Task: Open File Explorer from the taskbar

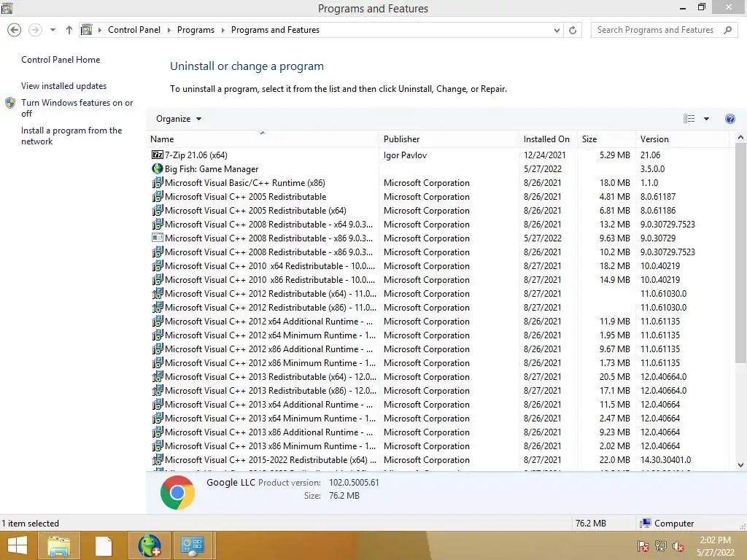Action: tap(58, 545)
